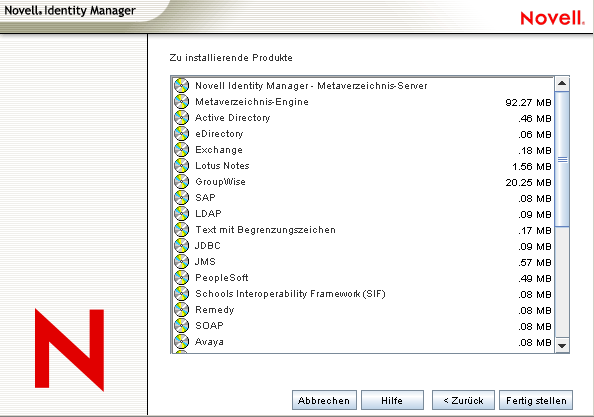This screenshot has width=594, height=417.
Task: Click the disc icon beside Metaverzeichnis-Engine
Action: click(181, 102)
